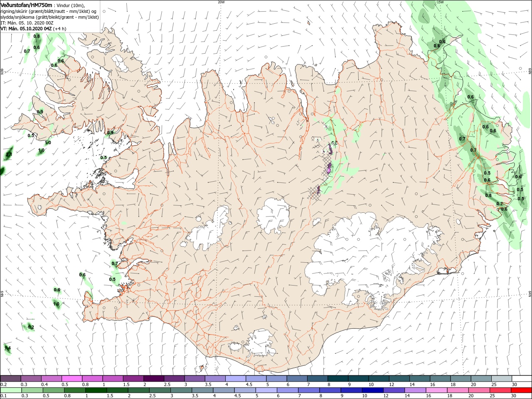Click the 20W longitude label at the top
This screenshot has width=532, height=399.
tap(221, 2)
